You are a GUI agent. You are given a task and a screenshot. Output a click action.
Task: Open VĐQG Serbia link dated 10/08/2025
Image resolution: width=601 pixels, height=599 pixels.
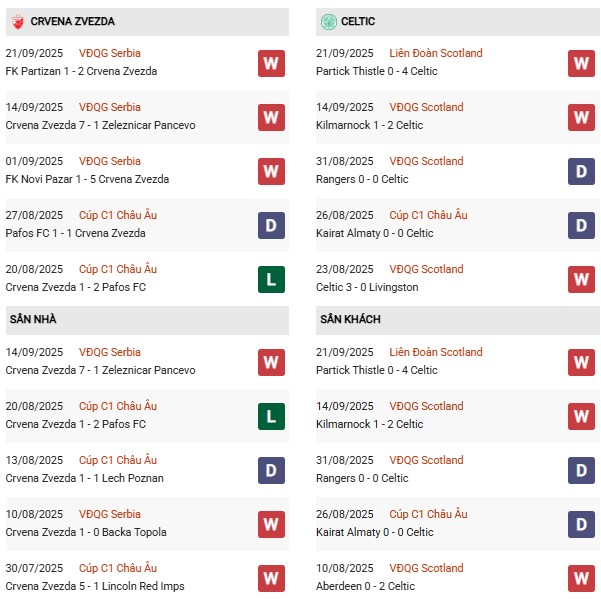110,514
